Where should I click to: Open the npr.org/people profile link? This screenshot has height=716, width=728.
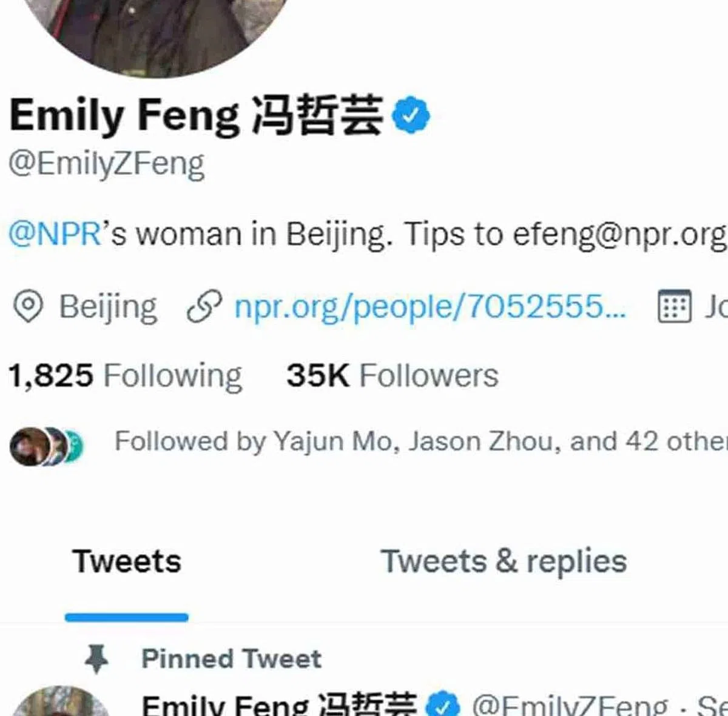click(x=430, y=307)
